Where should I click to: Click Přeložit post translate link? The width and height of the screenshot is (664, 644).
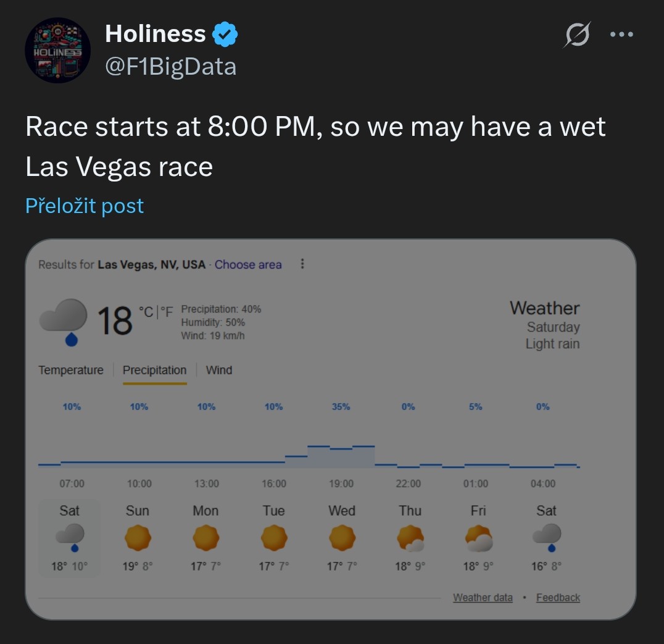[85, 206]
